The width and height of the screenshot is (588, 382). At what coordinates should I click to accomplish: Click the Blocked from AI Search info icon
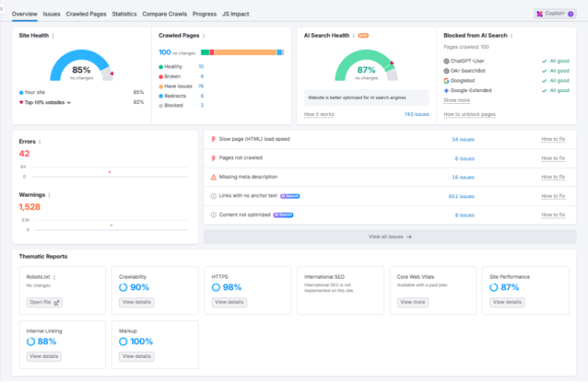512,35
